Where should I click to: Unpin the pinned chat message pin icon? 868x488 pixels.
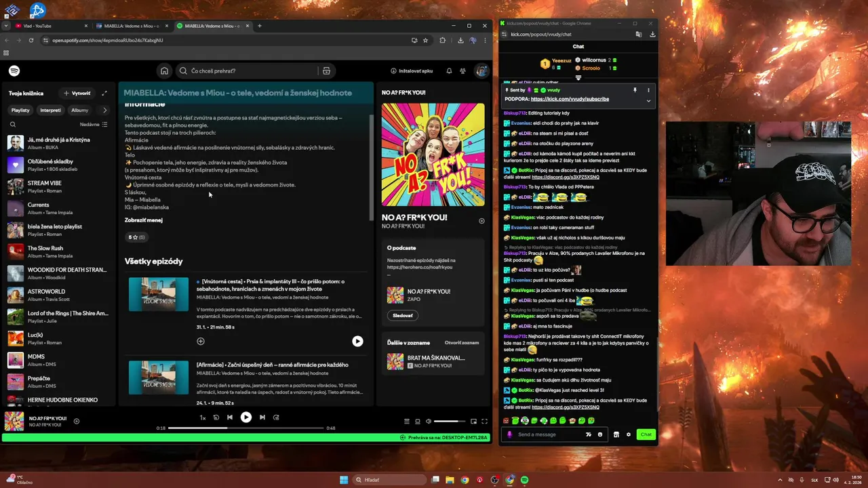point(635,90)
